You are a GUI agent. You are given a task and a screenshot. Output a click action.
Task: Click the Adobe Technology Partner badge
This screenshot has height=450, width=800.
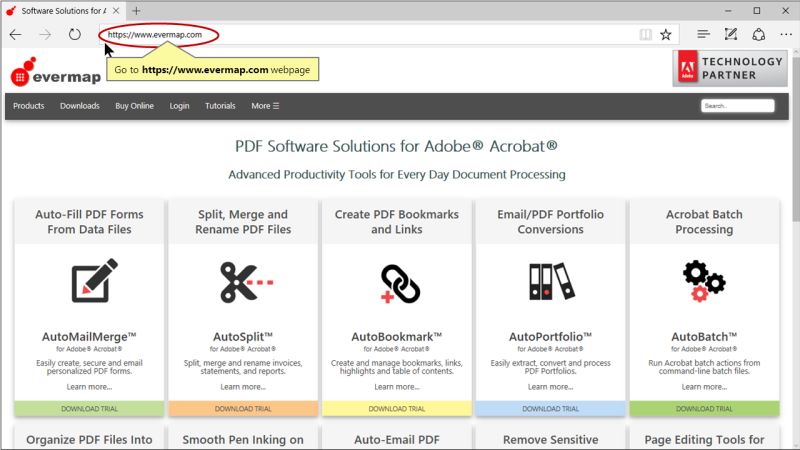(730, 68)
